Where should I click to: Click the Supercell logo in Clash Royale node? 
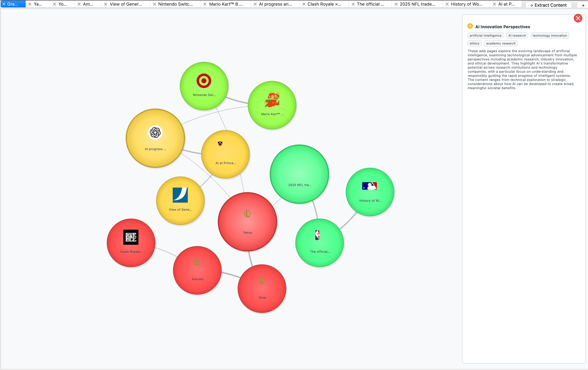click(131, 237)
